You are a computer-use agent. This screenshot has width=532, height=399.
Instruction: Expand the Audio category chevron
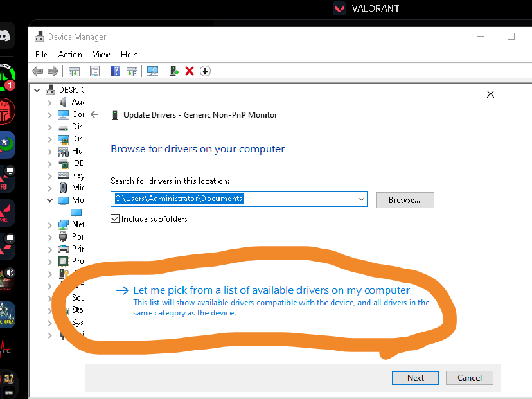click(x=50, y=103)
